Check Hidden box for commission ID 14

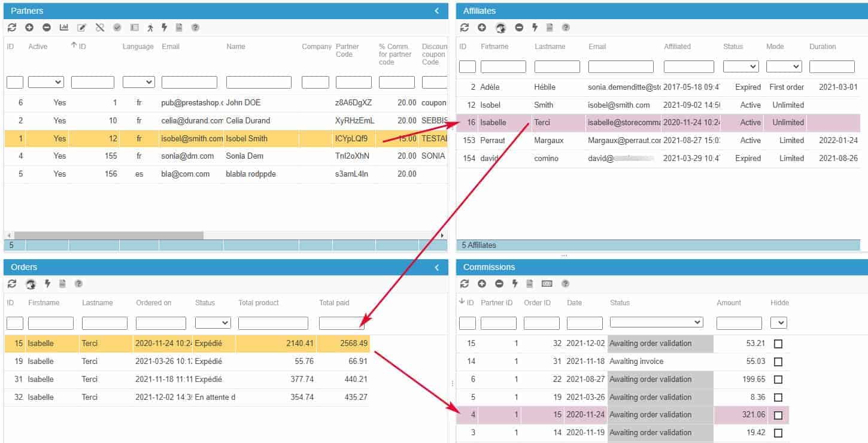778,362
